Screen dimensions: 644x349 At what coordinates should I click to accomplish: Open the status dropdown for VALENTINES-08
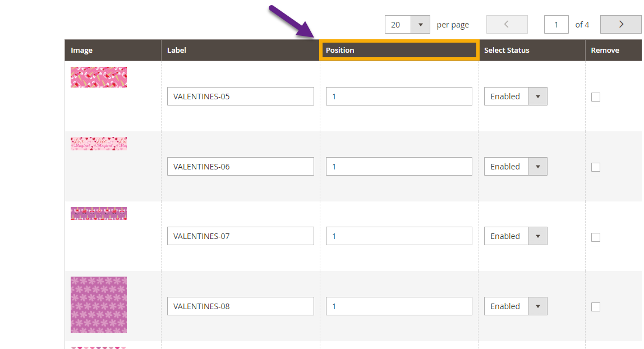coord(537,306)
